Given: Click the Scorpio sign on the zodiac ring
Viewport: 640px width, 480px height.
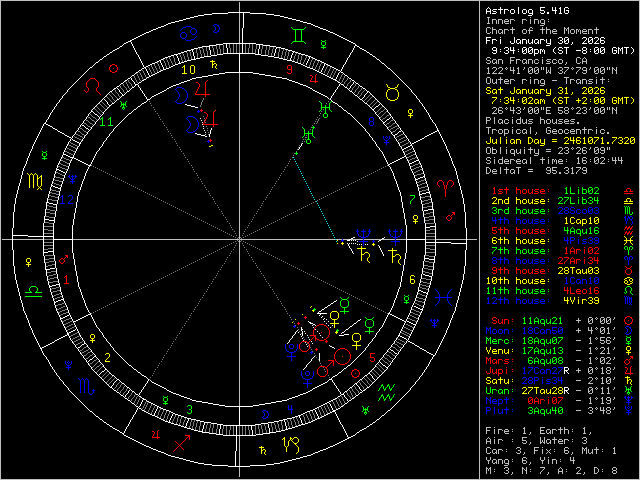Looking at the screenshot, I should [x=87, y=384].
